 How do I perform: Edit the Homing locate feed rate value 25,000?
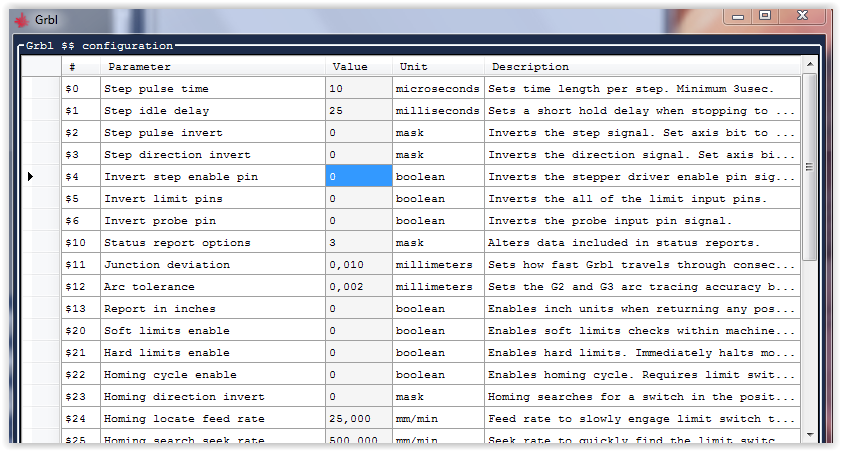click(x=359, y=418)
